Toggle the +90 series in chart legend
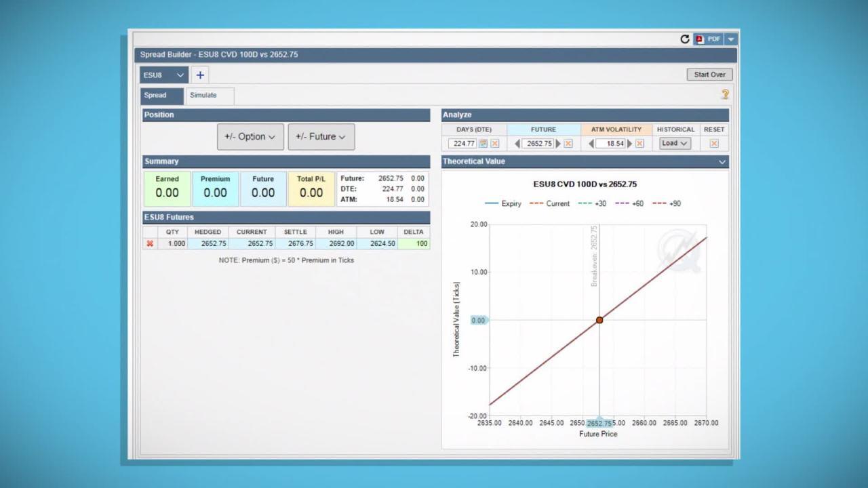The height and width of the screenshot is (488, 868). 667,203
